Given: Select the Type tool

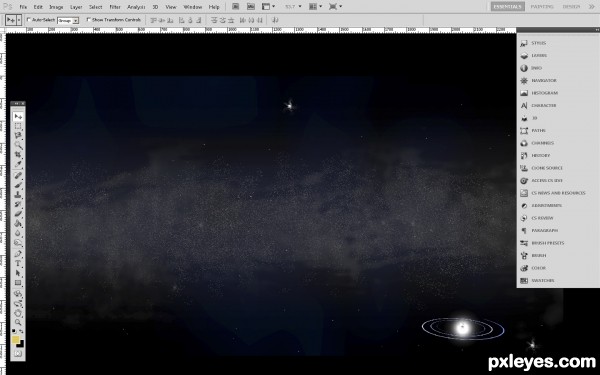Looking at the screenshot, I should coord(18,263).
